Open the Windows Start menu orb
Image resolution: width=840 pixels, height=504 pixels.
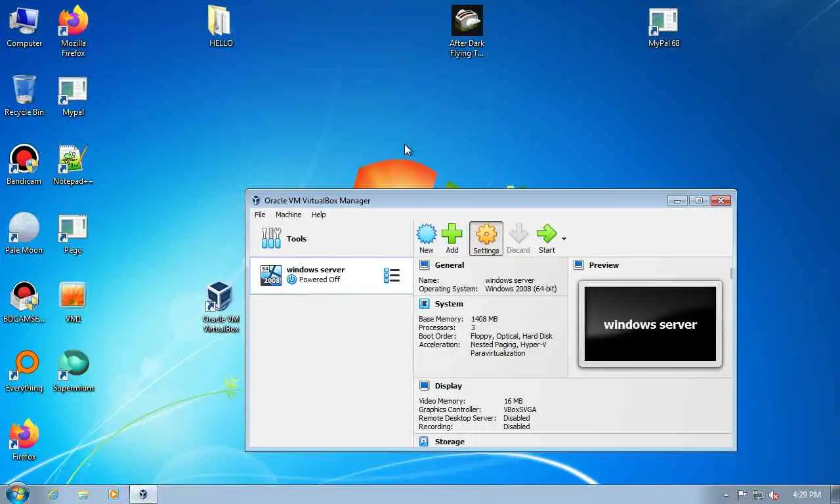(17, 493)
